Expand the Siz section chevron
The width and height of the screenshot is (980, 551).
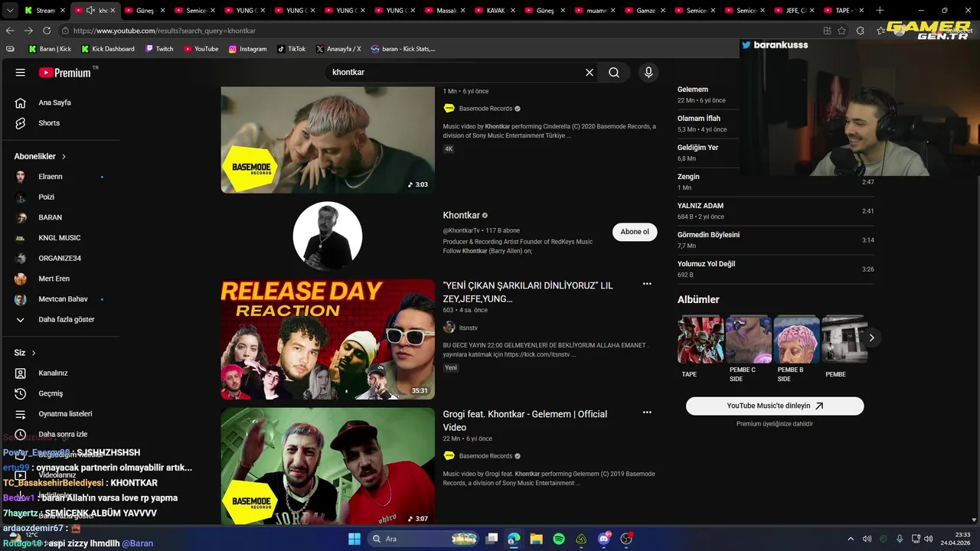click(34, 353)
